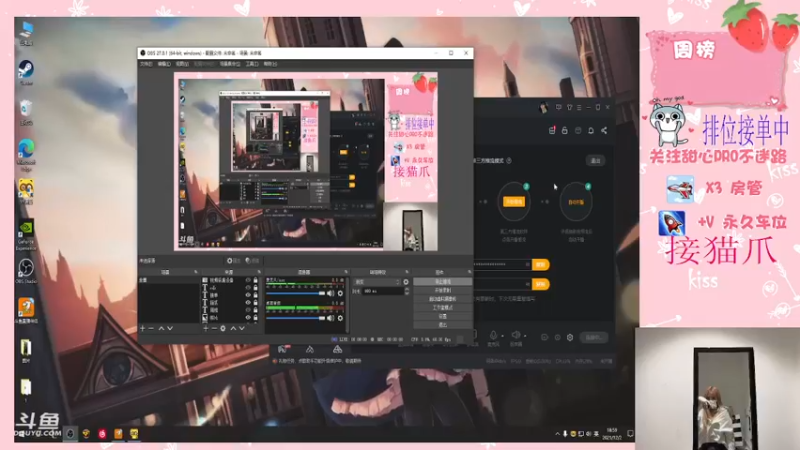Mute the Desktop Audio mixer channel speaker
800x450 pixels.
(x=331, y=318)
